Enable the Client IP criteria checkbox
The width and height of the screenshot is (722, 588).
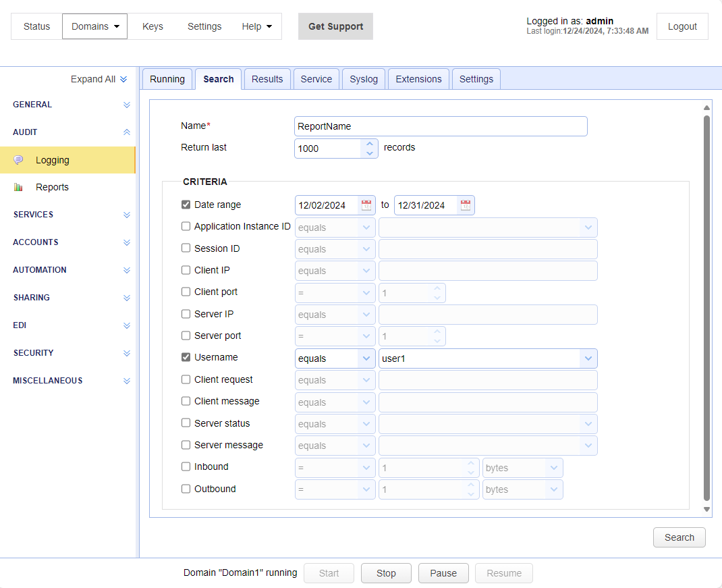click(x=186, y=270)
